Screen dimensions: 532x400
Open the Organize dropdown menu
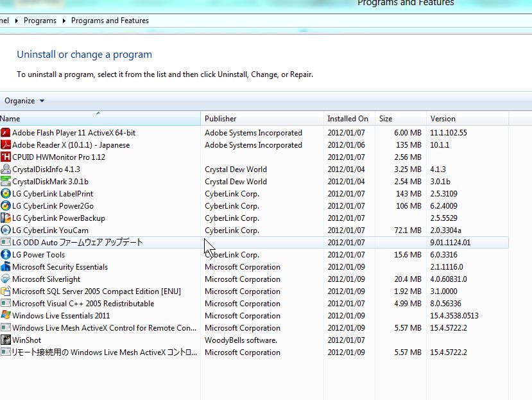click(24, 101)
